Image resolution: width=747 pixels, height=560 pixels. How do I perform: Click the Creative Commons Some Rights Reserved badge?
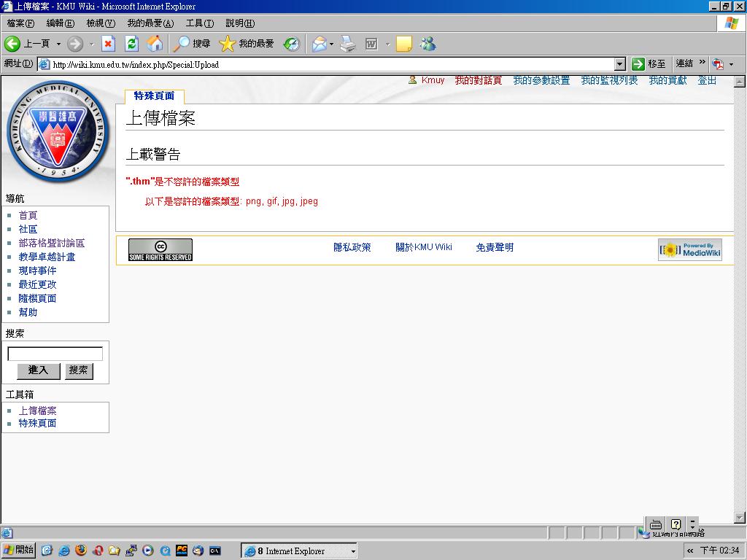pyautogui.click(x=160, y=249)
